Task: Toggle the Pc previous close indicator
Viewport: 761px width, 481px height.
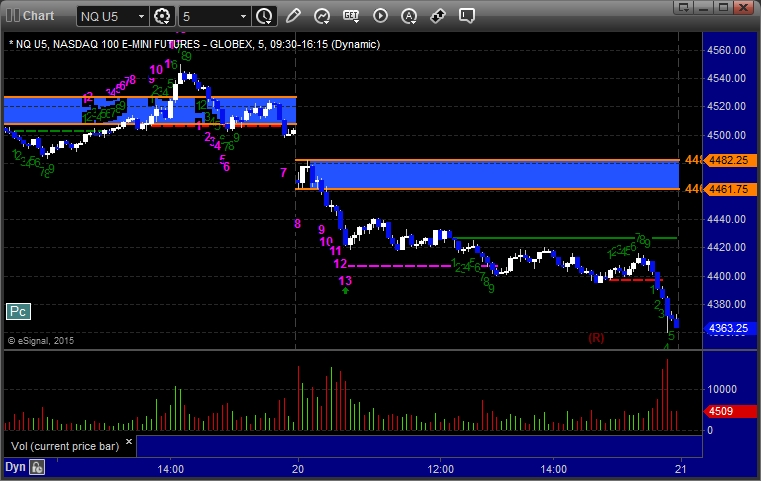Action: 18,312
